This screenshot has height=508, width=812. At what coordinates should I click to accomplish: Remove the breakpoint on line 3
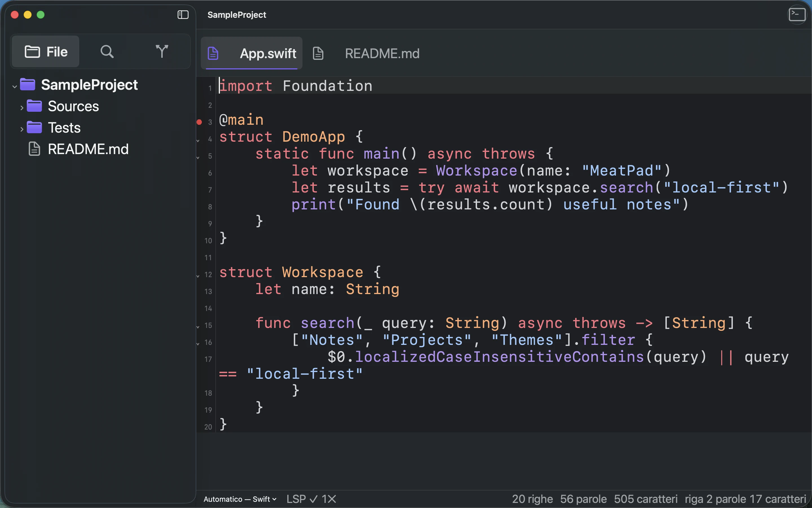pos(199,122)
